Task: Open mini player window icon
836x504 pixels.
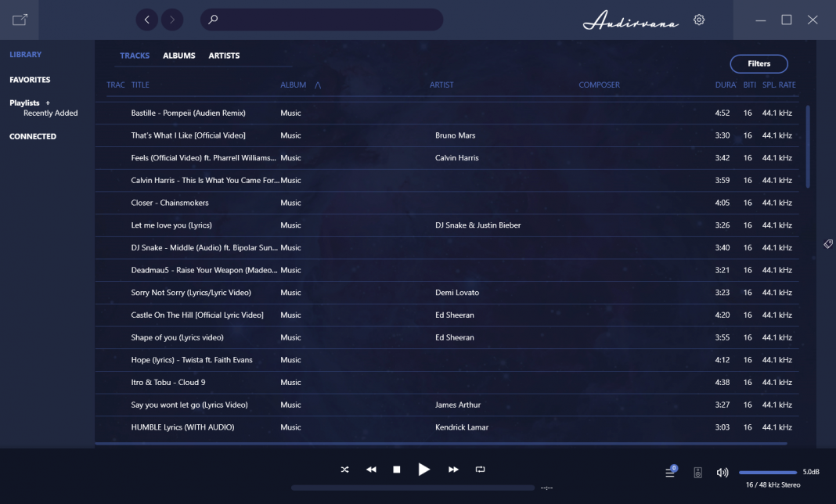Action: [20, 20]
